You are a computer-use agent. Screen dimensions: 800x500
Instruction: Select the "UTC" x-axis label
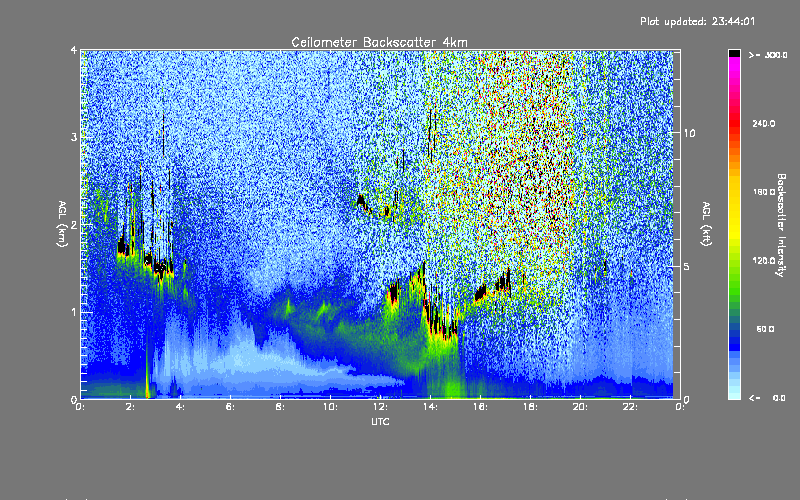tap(380, 422)
